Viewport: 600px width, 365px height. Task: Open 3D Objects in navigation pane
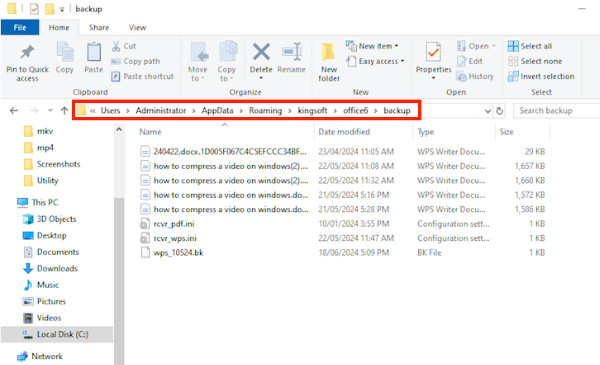point(49,219)
